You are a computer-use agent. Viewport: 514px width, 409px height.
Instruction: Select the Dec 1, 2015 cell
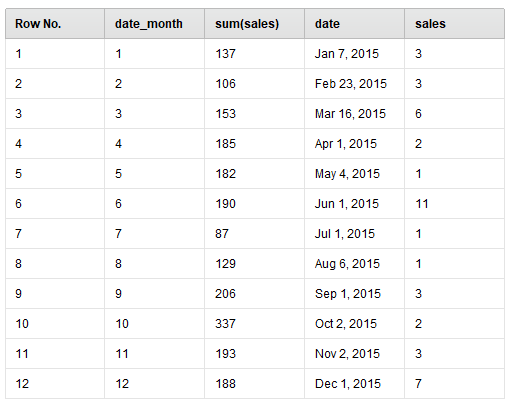tap(354, 384)
